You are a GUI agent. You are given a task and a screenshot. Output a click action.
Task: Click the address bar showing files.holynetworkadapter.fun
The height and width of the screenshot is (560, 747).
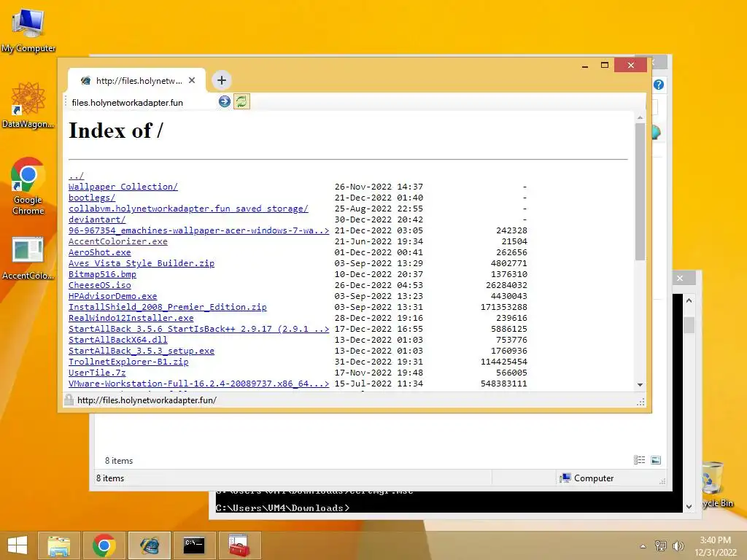[x=142, y=102]
